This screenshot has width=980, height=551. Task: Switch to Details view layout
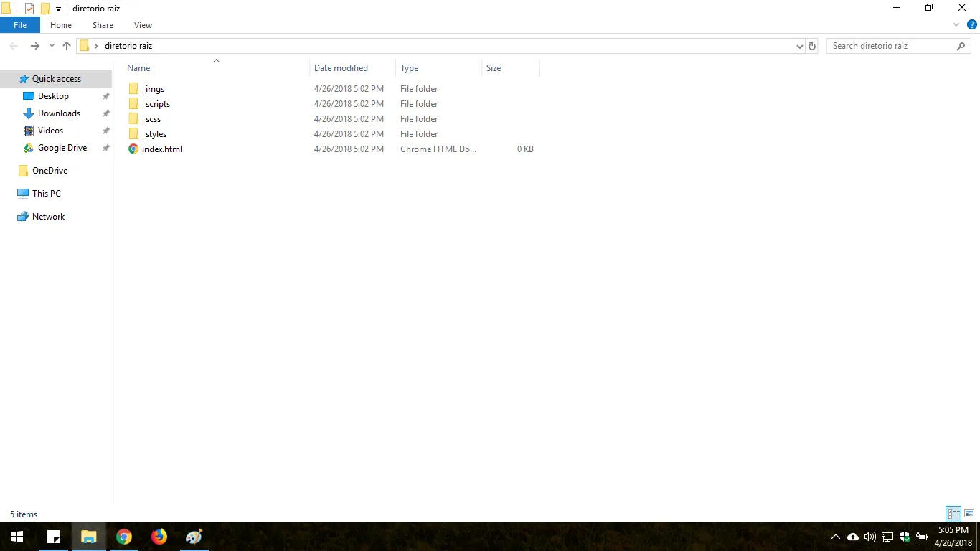953,514
